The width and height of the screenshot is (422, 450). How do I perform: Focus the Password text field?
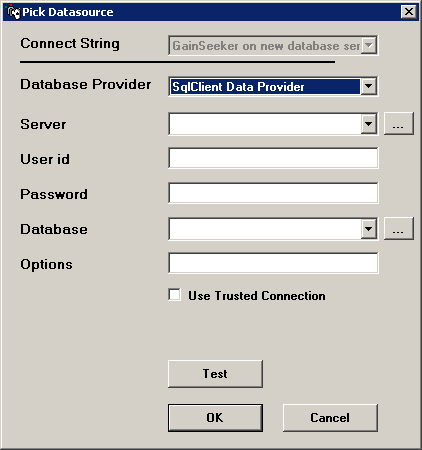(273, 193)
